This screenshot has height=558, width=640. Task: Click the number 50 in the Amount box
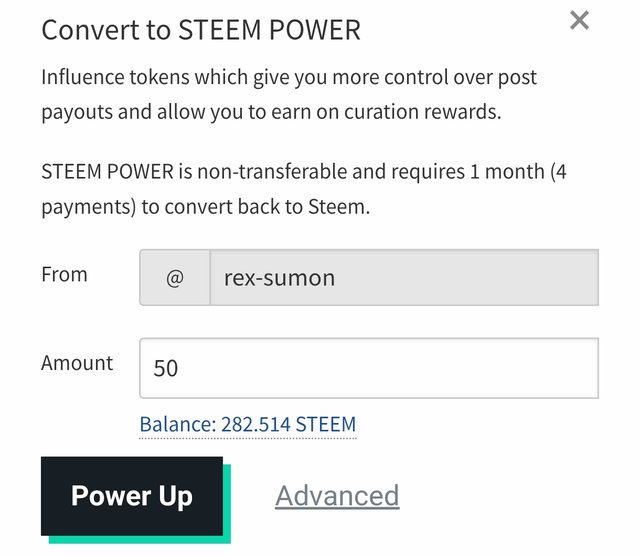point(166,369)
